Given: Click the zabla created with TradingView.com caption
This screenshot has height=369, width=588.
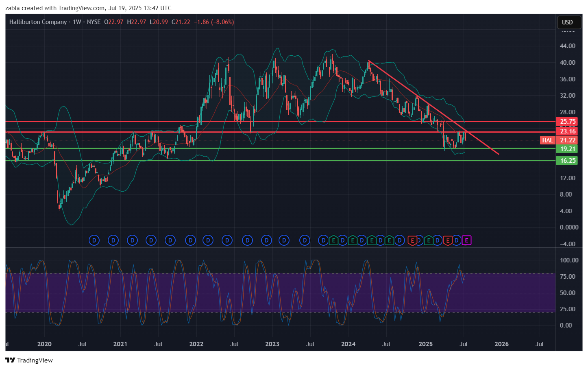Looking at the screenshot, I should [x=88, y=8].
